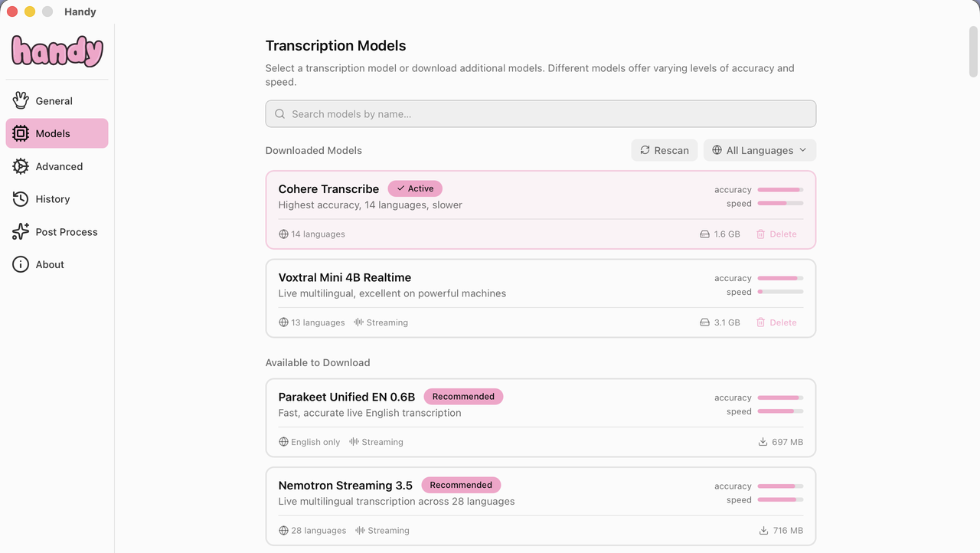980x553 pixels.
Task: Open About info icon in sidebar
Action: pos(21,264)
